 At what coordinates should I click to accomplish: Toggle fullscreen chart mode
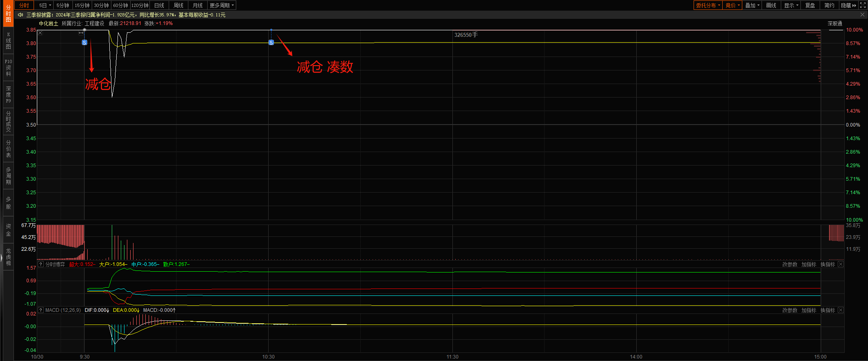click(863, 5)
